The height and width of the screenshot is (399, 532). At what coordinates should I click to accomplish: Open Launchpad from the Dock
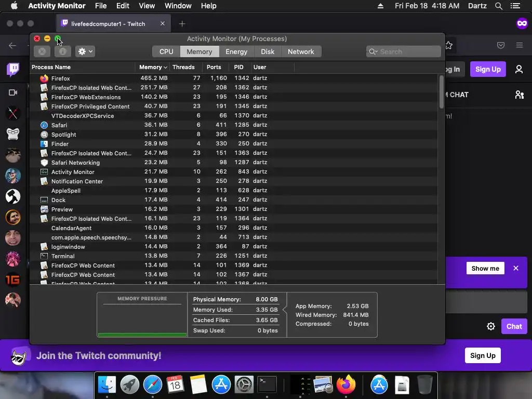click(129, 385)
